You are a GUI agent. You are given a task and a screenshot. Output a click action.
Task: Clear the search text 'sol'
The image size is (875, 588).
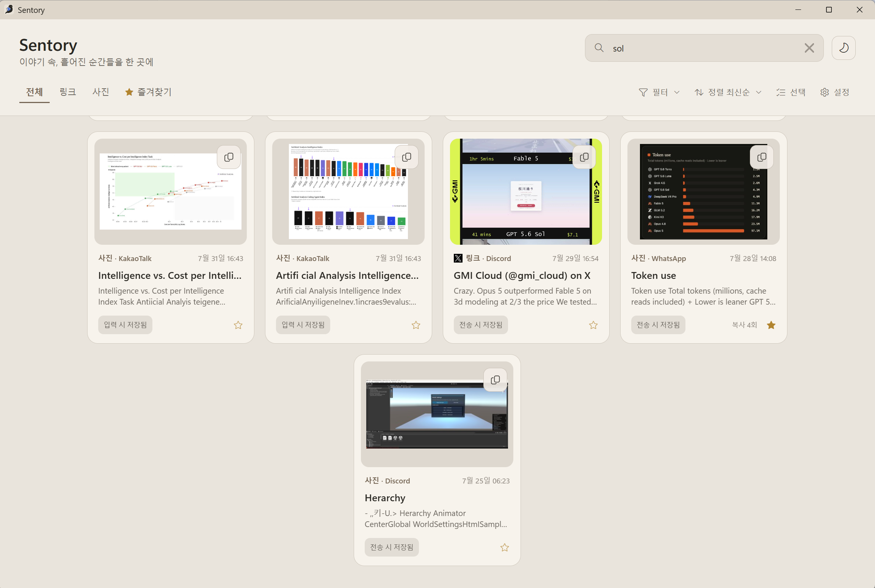coord(809,48)
